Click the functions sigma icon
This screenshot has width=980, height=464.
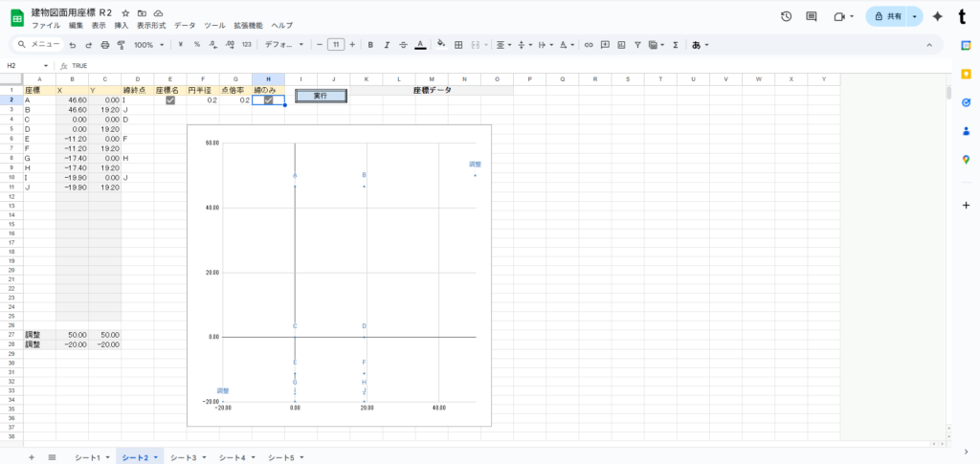click(676, 45)
